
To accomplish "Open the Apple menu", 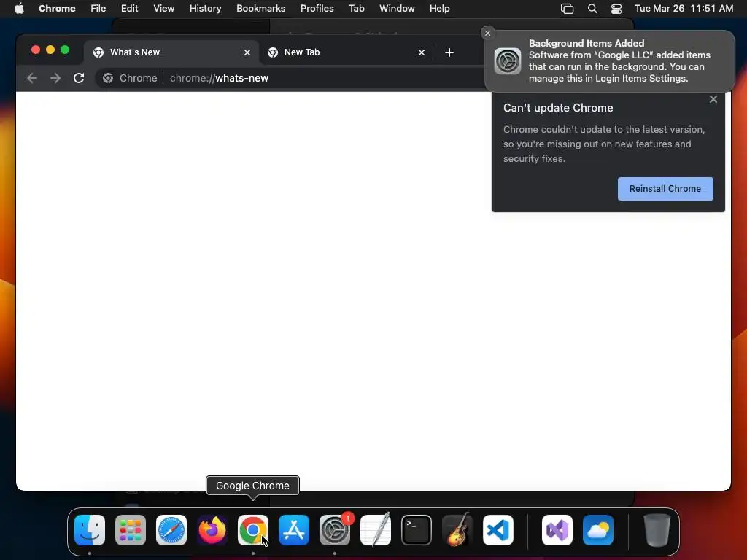I will click(x=19, y=8).
